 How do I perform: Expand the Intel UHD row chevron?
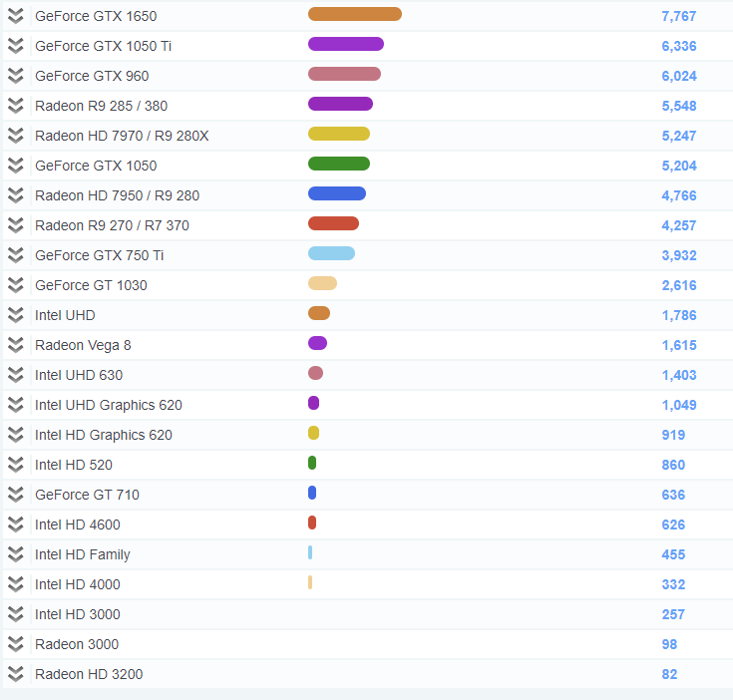tap(15, 315)
